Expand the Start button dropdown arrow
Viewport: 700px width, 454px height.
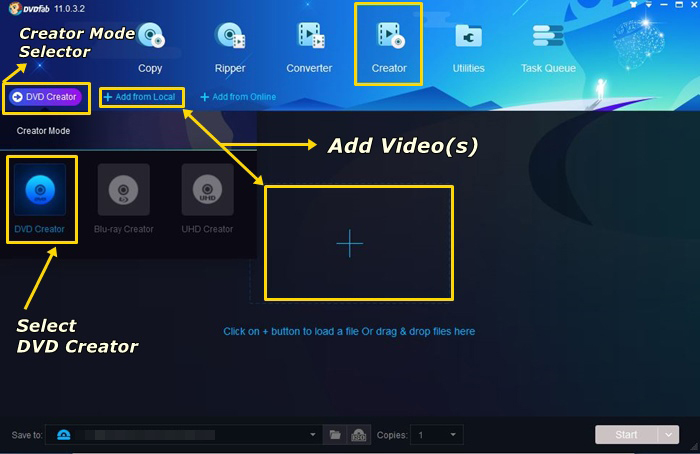coord(668,435)
